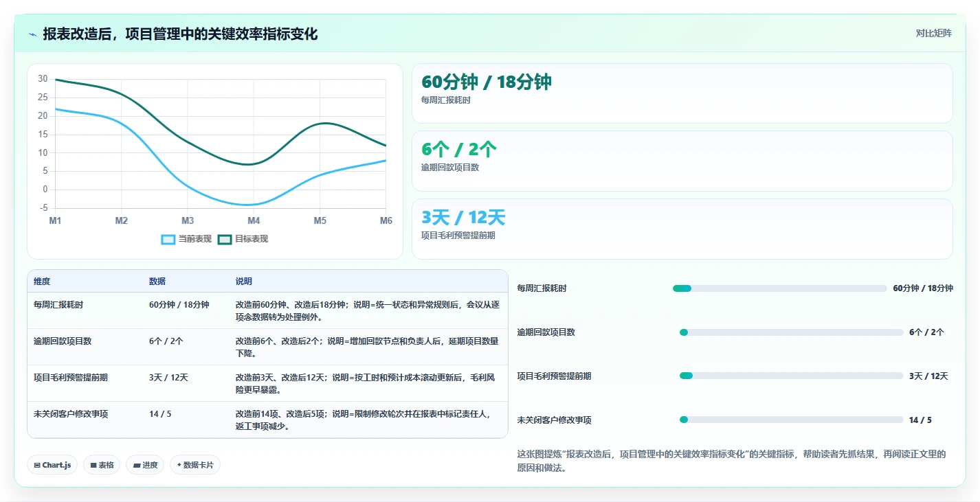Image resolution: width=980 pixels, height=502 pixels.
Task: Click the 60分钟 / 18分钟 table cell
Action: click(x=179, y=304)
